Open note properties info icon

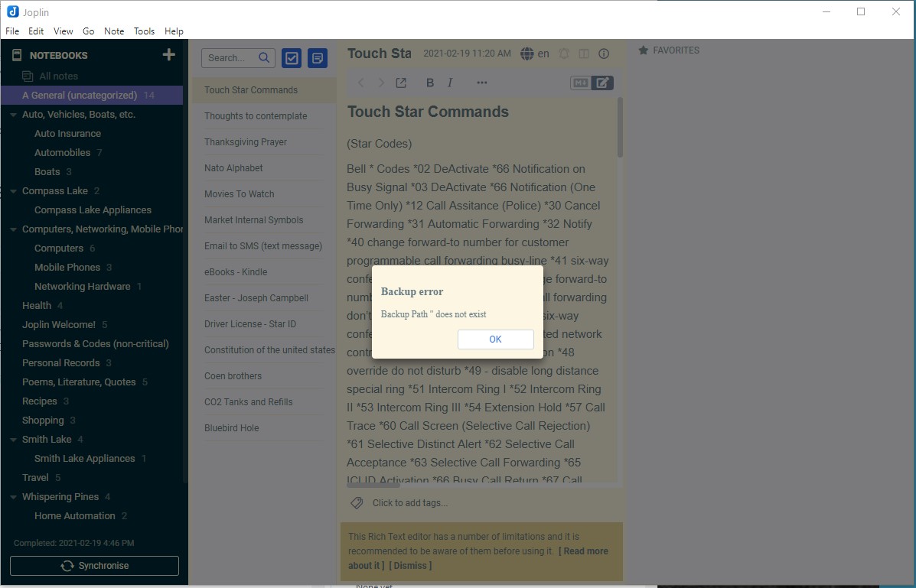604,54
